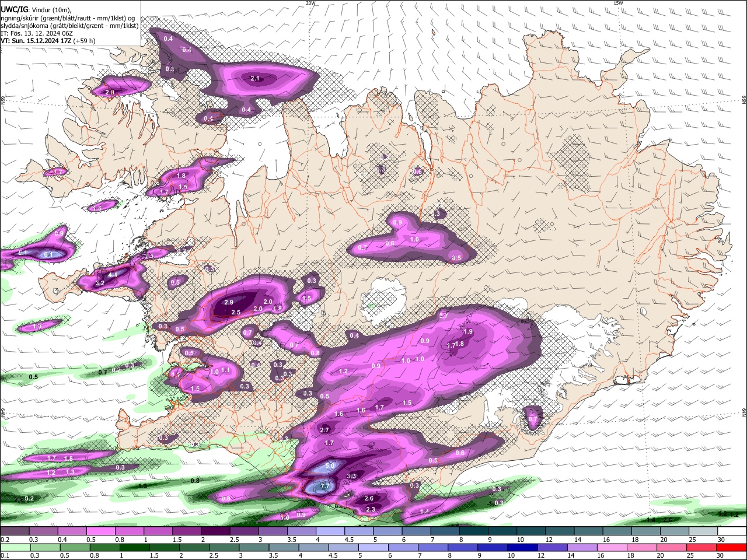Click the '4.4' precipitation value on the western peninsula

113,274
